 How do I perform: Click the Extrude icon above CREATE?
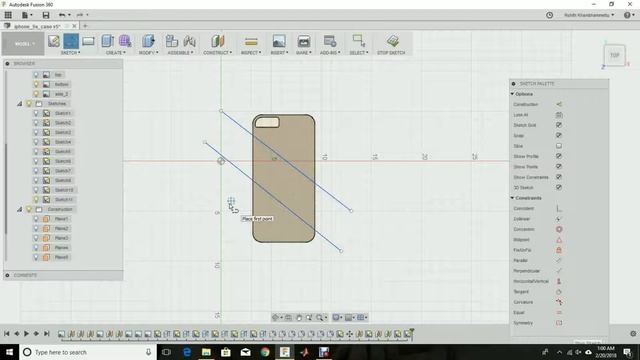(108, 41)
